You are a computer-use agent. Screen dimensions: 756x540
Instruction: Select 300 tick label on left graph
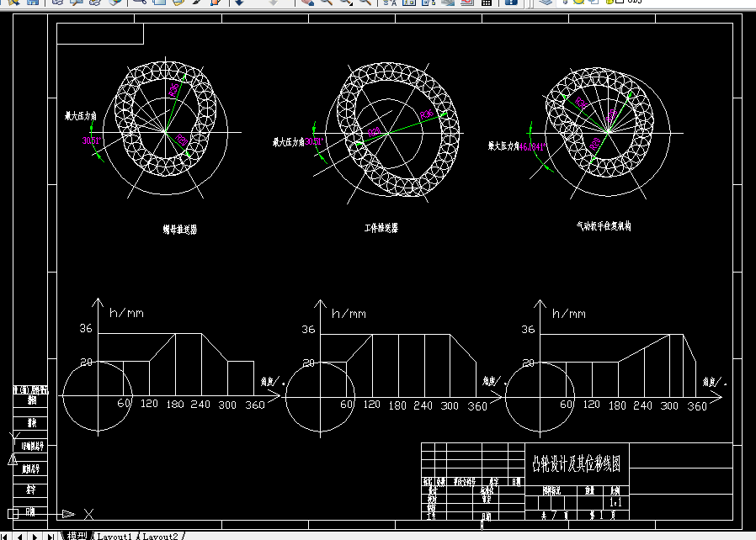tap(227, 405)
